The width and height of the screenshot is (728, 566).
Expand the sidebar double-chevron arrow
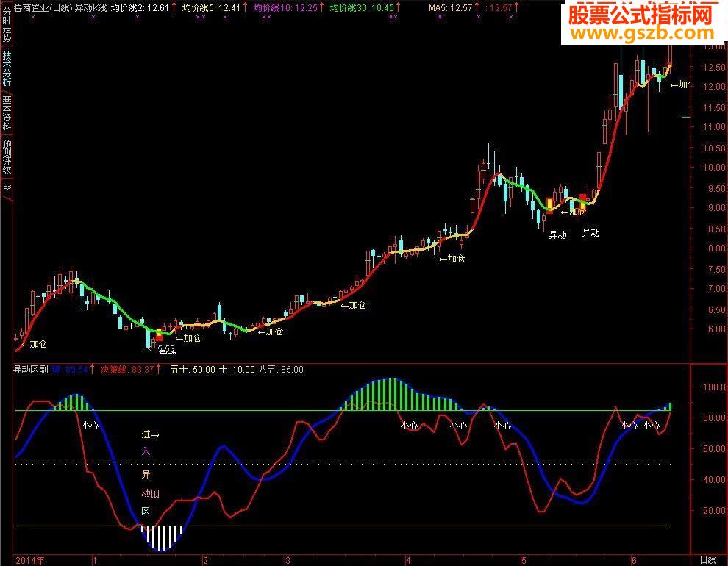coord(7,188)
